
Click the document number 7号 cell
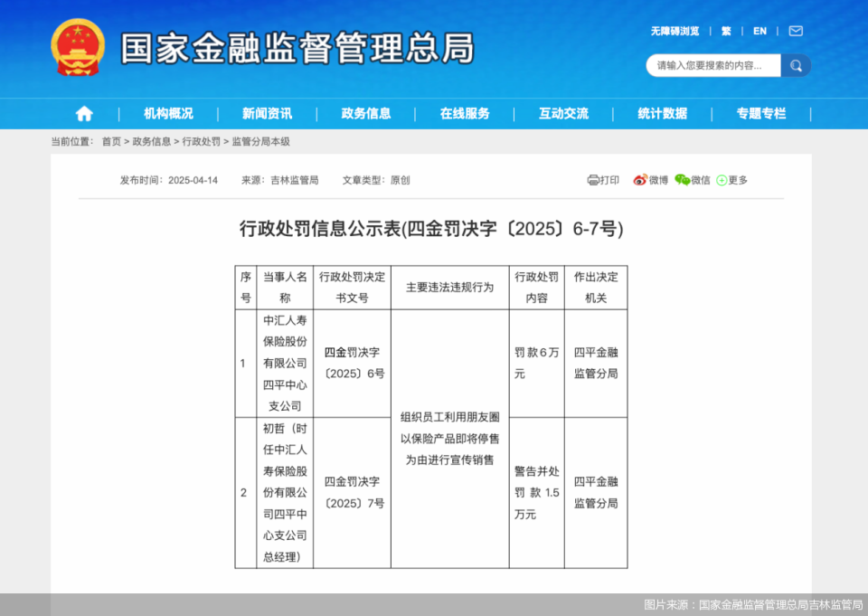pos(352,492)
